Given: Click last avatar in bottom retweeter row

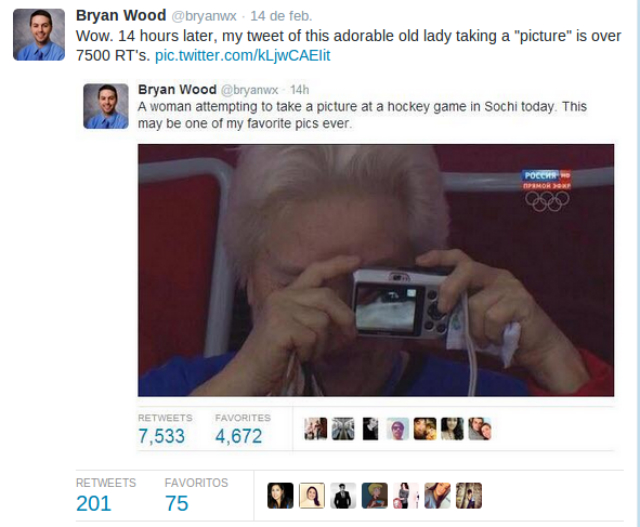Looking at the screenshot, I should (469, 496).
